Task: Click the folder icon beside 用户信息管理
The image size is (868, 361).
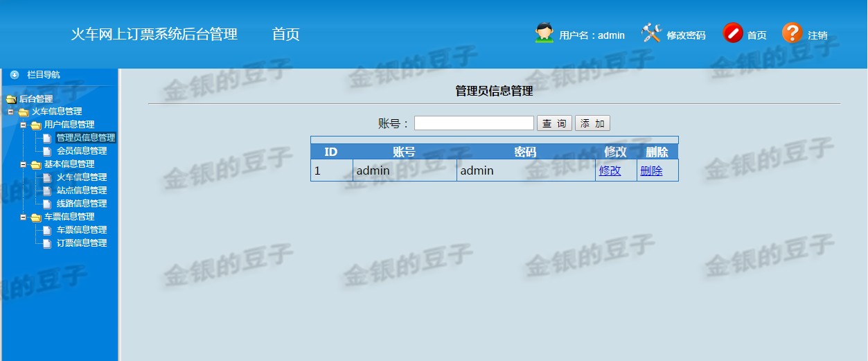Action: click(36, 125)
